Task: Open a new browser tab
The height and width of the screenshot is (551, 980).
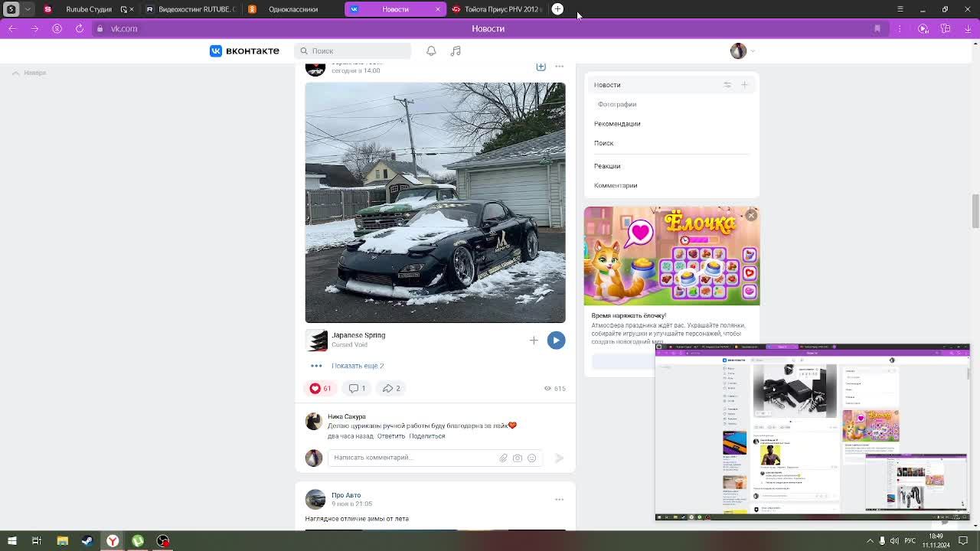Action: [557, 9]
